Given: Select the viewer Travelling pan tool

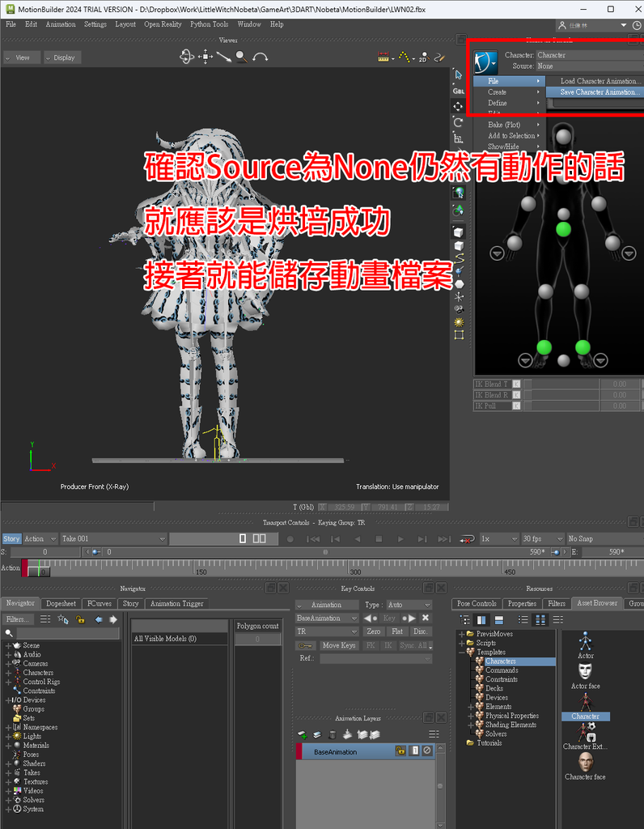Looking at the screenshot, I should coord(205,57).
